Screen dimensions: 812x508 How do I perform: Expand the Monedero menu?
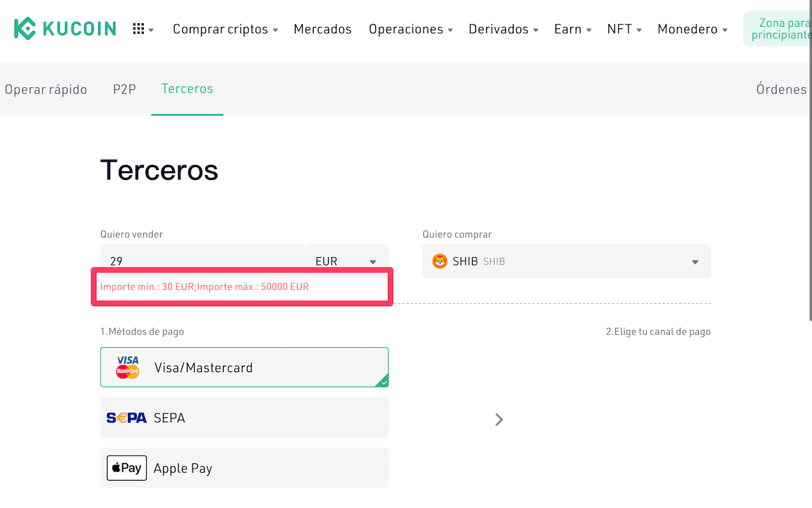[x=693, y=29]
